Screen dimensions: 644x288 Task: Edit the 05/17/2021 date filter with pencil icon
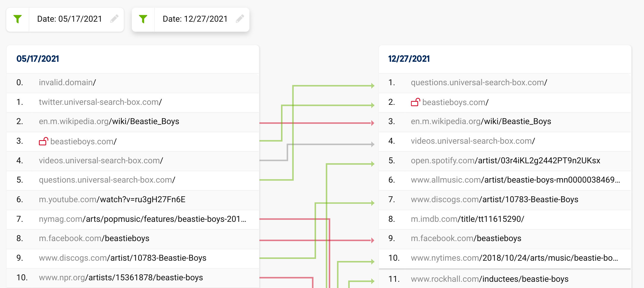(114, 19)
